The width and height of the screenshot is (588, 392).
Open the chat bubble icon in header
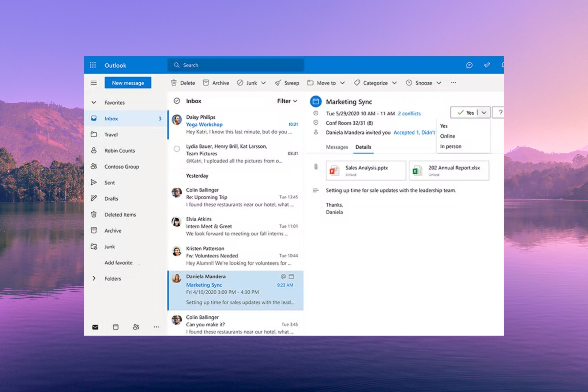[469, 65]
